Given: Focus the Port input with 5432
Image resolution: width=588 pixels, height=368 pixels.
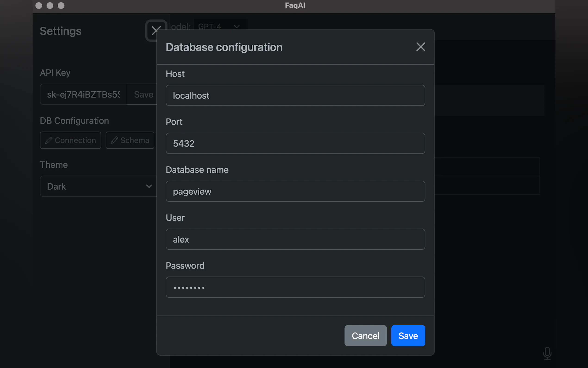Looking at the screenshot, I should [x=295, y=143].
